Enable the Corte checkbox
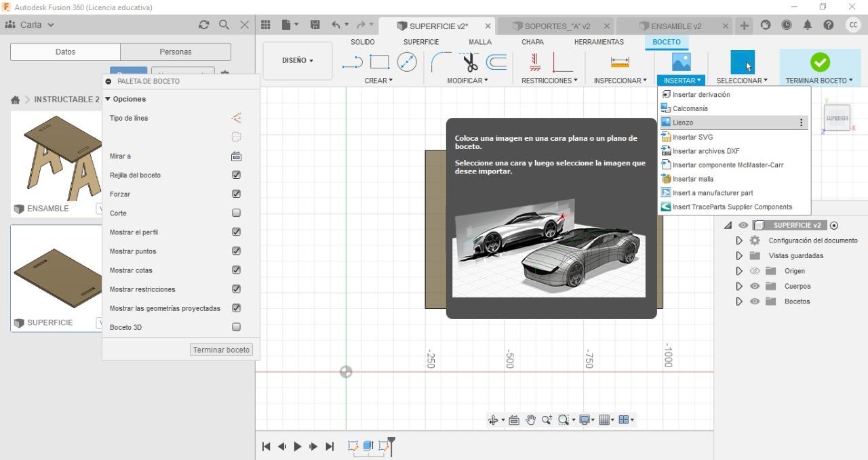This screenshot has height=460, width=868. [x=236, y=213]
